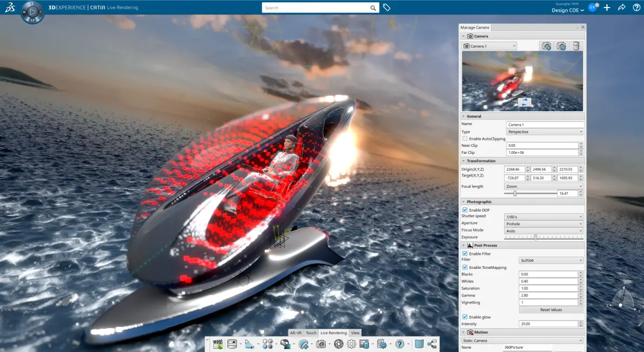Select the View tab

click(355, 333)
